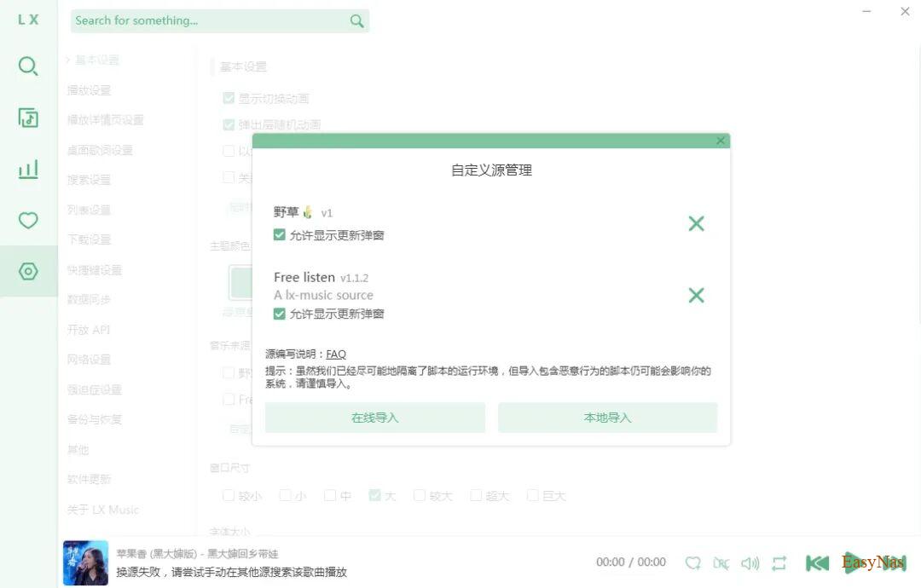Screen dimensions: 921x588
Task: Open the FAQ link for source writing
Action: (336, 354)
